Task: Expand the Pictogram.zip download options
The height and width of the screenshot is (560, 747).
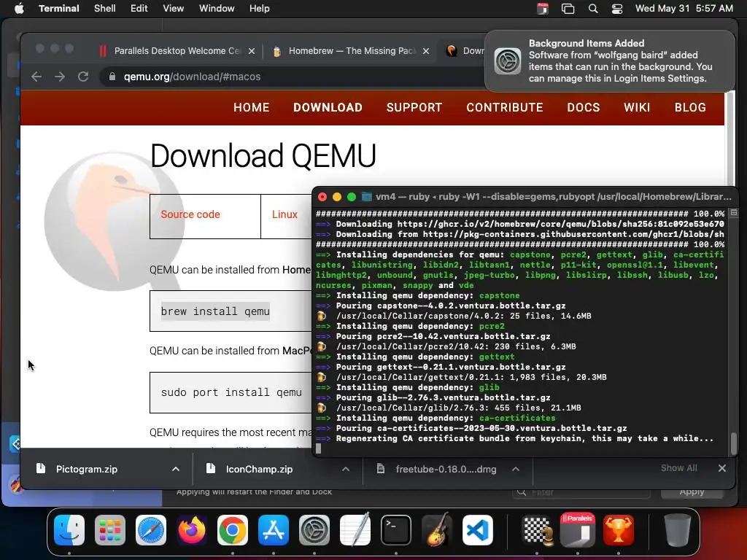Action: point(176,469)
